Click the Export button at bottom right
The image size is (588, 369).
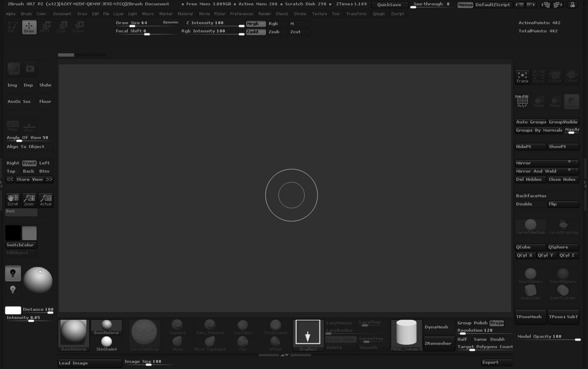[496, 362]
